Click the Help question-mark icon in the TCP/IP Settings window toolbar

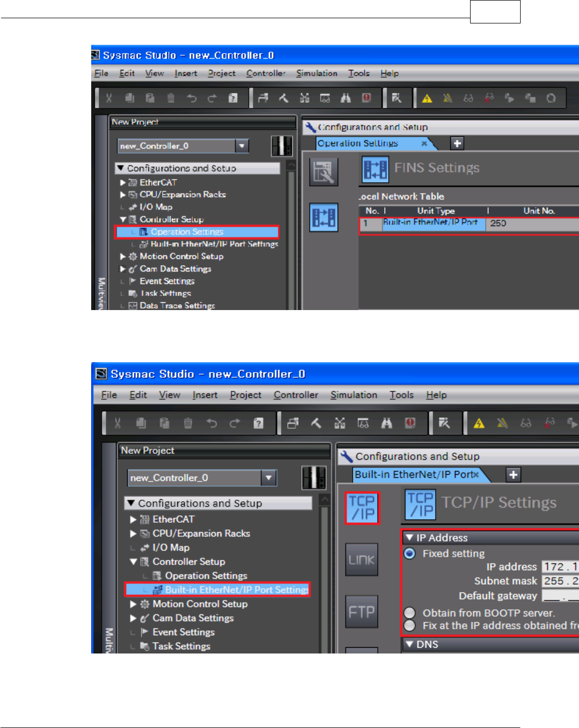click(x=258, y=423)
